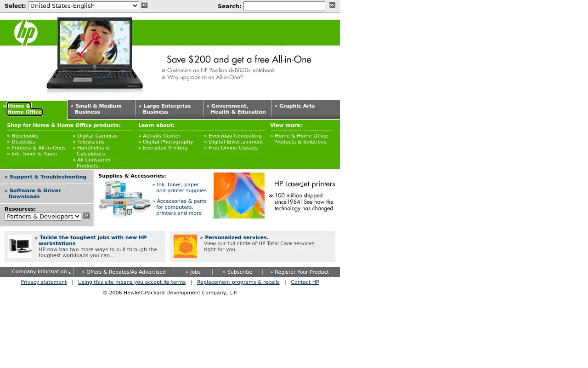This screenshot has width=588, height=368.
Task: Click the orange Total Care services icon
Action: point(185,246)
